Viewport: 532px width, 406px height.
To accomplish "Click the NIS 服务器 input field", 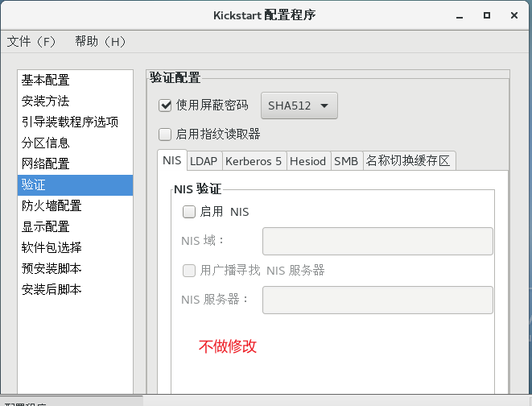I will (377, 300).
